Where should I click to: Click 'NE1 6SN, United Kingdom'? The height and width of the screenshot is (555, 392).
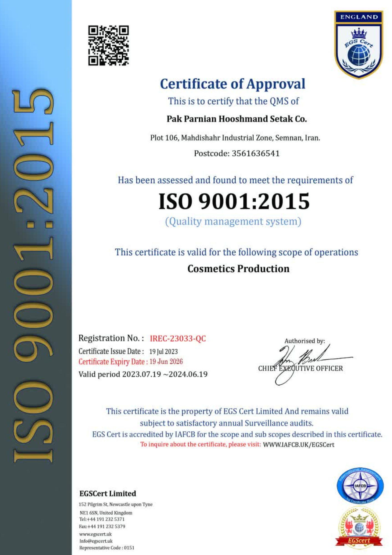(x=106, y=513)
